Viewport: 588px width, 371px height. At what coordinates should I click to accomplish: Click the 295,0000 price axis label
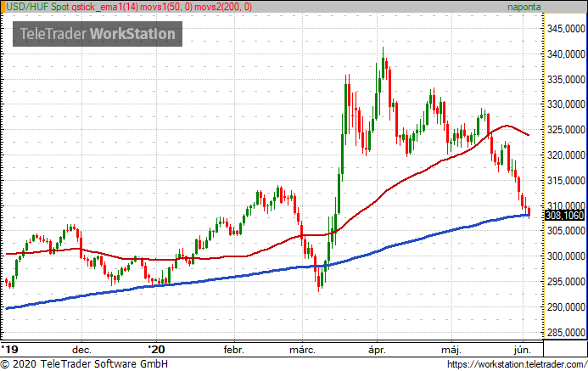click(x=566, y=282)
